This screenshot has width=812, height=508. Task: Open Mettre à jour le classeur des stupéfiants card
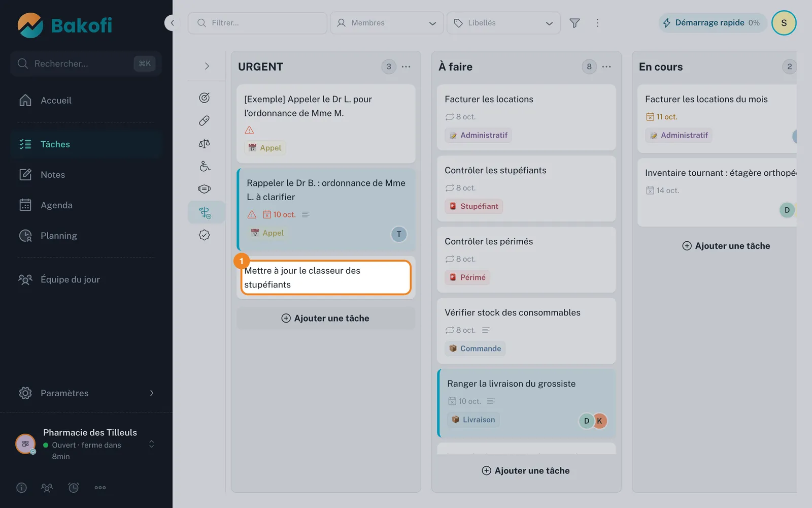click(326, 277)
